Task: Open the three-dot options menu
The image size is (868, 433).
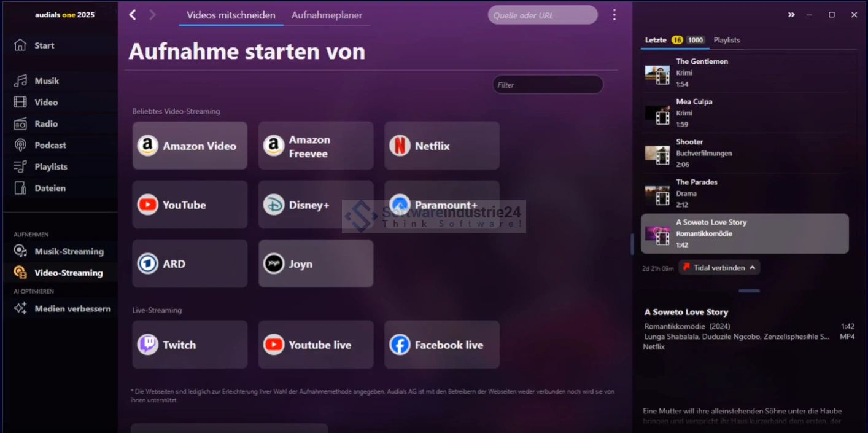Action: pos(614,15)
